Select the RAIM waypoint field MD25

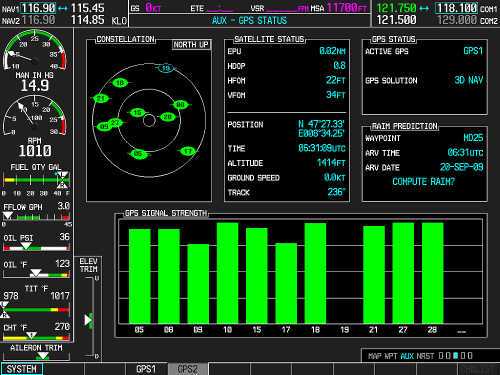(x=473, y=138)
